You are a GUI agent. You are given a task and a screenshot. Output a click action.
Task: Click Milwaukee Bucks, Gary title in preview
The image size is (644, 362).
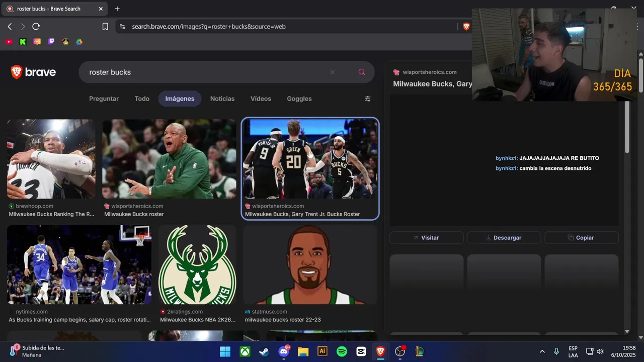pos(432,84)
